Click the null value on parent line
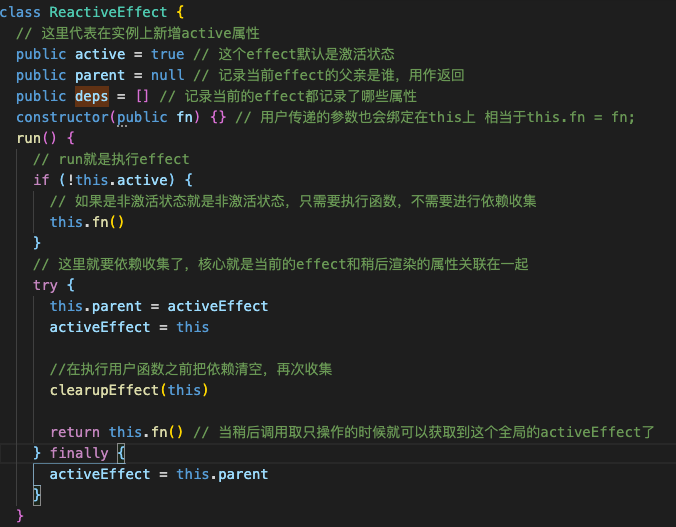 (x=168, y=75)
